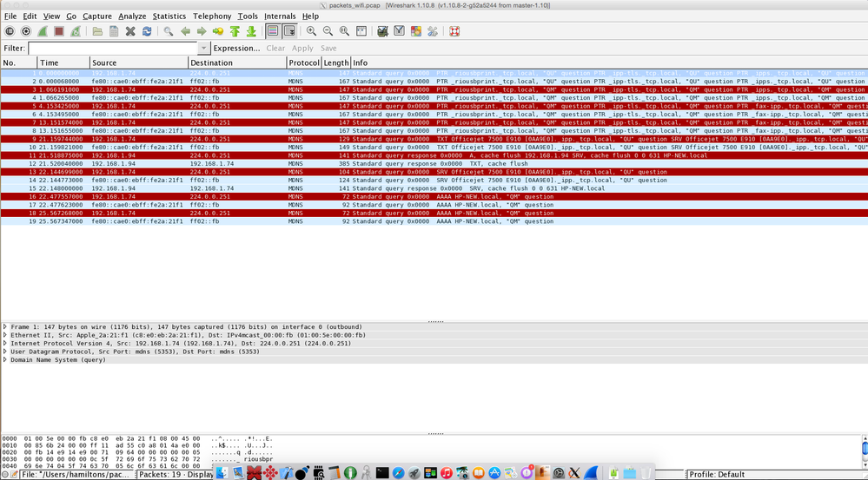
Task: Open Finder from the dock
Action: click(222, 473)
